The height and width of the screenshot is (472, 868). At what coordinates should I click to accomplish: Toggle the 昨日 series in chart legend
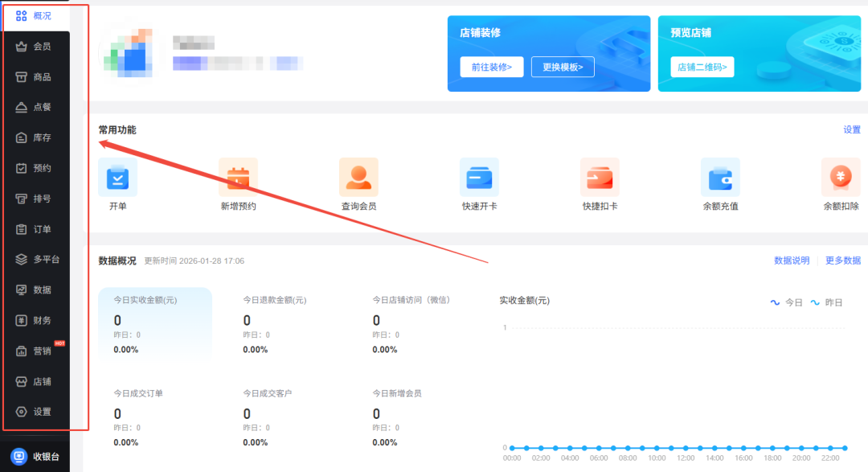point(827,302)
